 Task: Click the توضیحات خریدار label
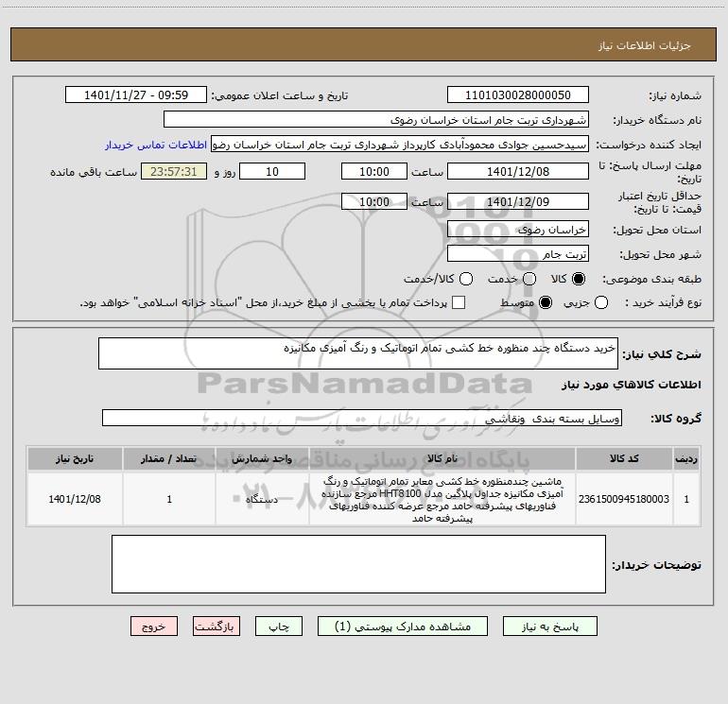coord(656,565)
